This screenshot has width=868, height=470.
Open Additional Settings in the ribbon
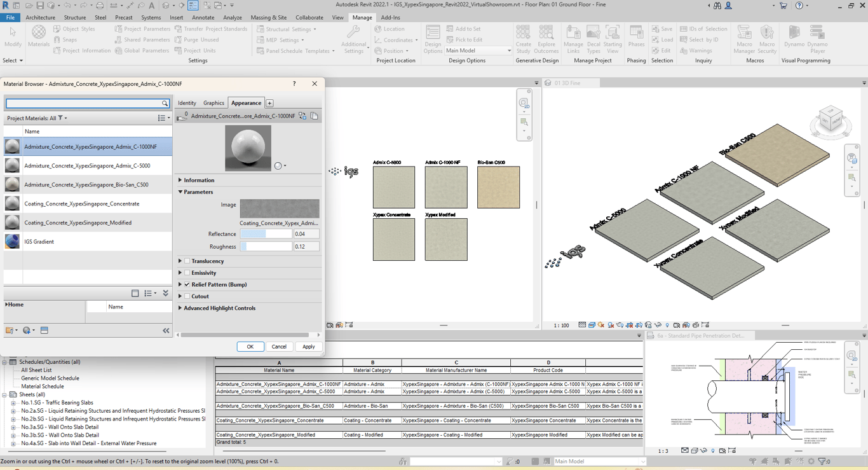[x=353, y=39]
